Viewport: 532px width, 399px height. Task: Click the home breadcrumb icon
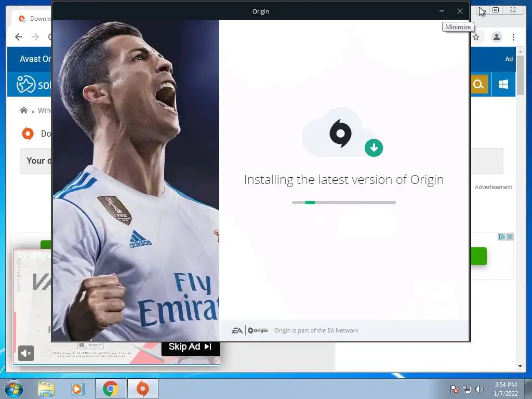coord(24,110)
